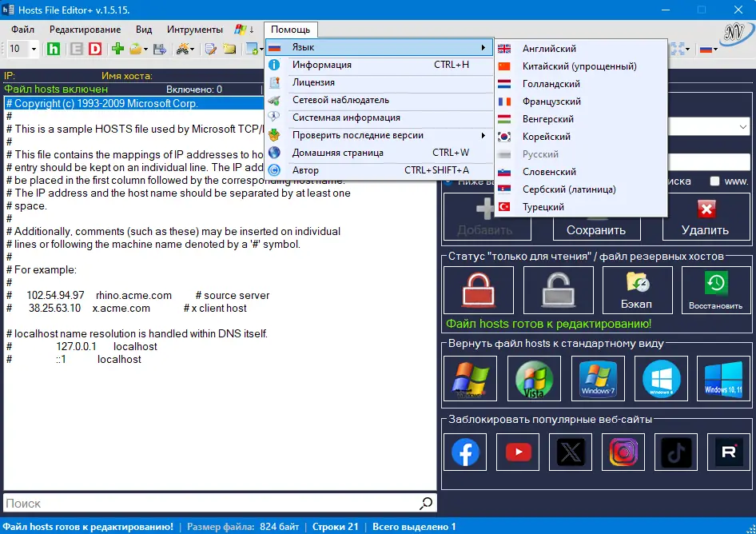Click the green 'h' hosts toolbar icon
The width and height of the screenshot is (756, 534).
54,49
